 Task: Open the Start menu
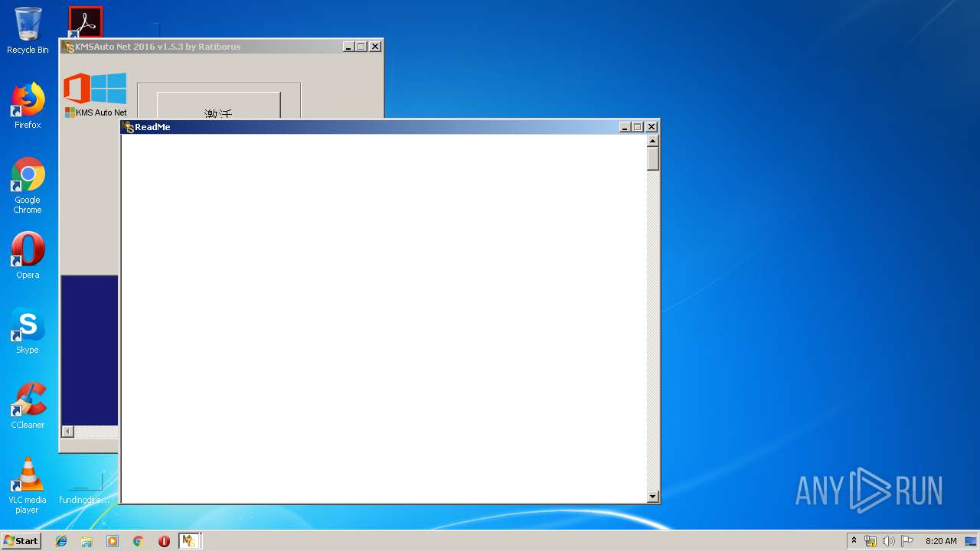click(21, 541)
